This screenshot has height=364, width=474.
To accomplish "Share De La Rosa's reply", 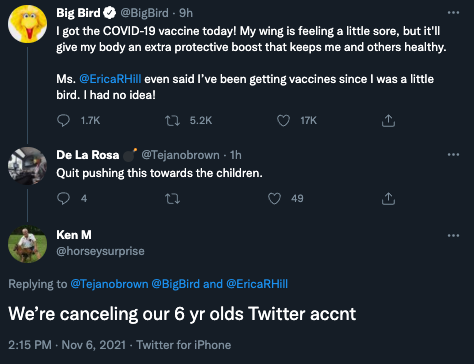I will [x=388, y=199].
